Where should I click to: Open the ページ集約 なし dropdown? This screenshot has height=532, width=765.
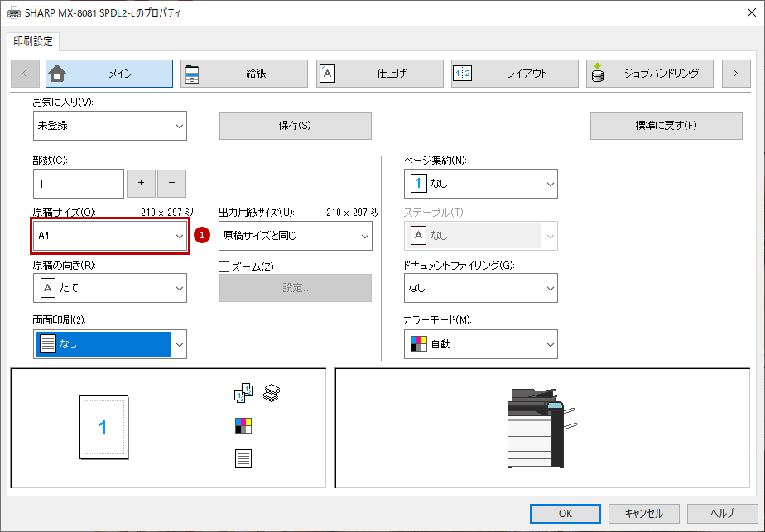[480, 184]
